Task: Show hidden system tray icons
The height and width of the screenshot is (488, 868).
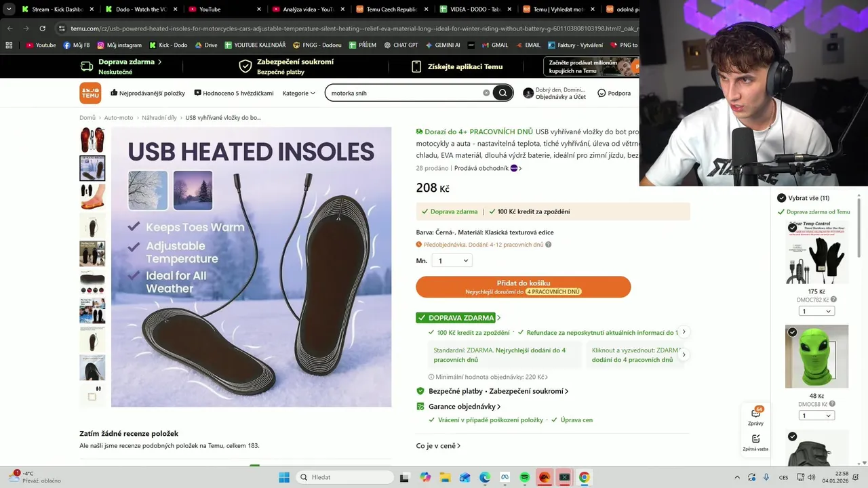Action: click(737, 477)
